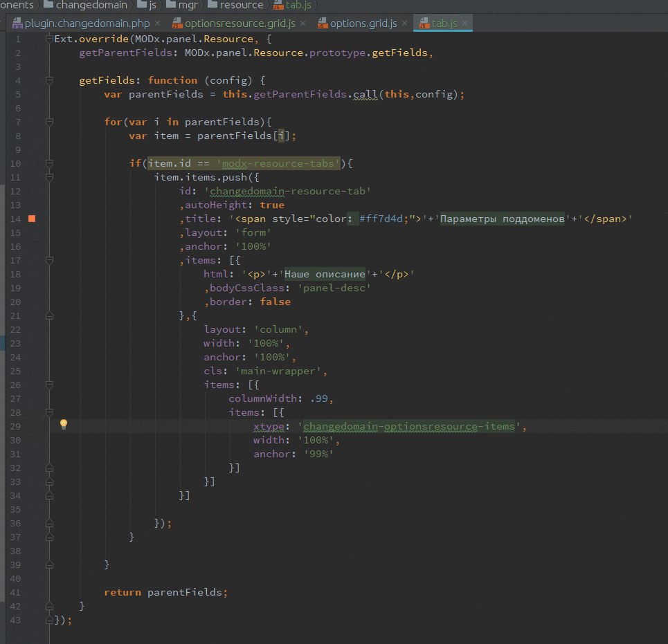Close the tab.js tab
This screenshot has width=668, height=644.
coord(464,24)
